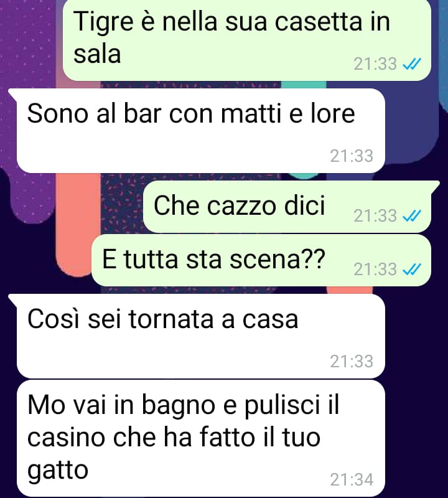Tap the 21:34 timestamp on the last message
This screenshot has width=448, height=498.
(352, 479)
